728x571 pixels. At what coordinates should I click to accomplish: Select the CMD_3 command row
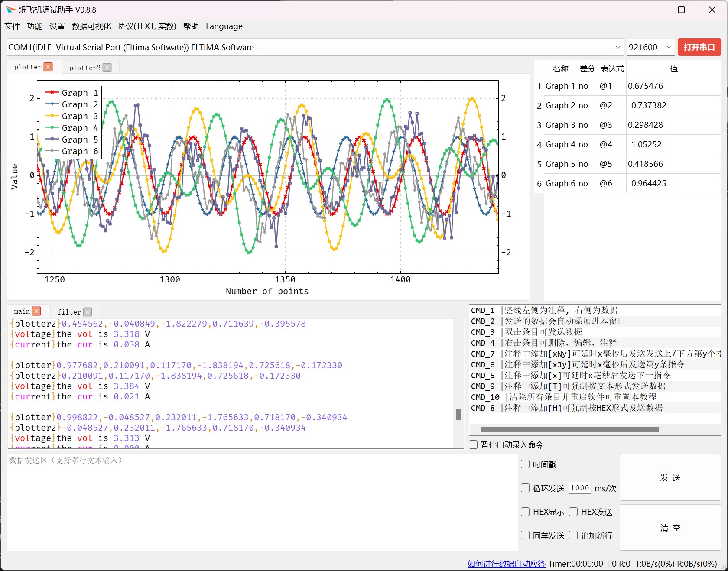(x=595, y=332)
